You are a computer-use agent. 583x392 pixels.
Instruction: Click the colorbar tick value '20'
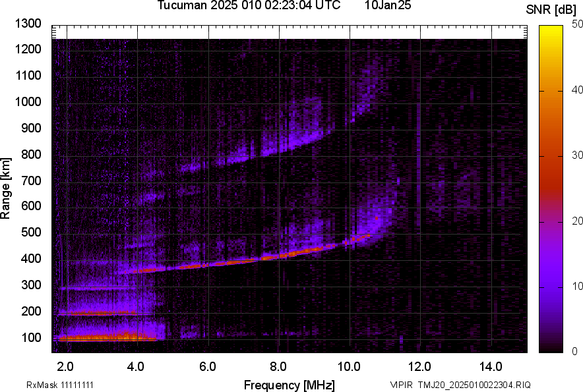[x=578, y=221]
